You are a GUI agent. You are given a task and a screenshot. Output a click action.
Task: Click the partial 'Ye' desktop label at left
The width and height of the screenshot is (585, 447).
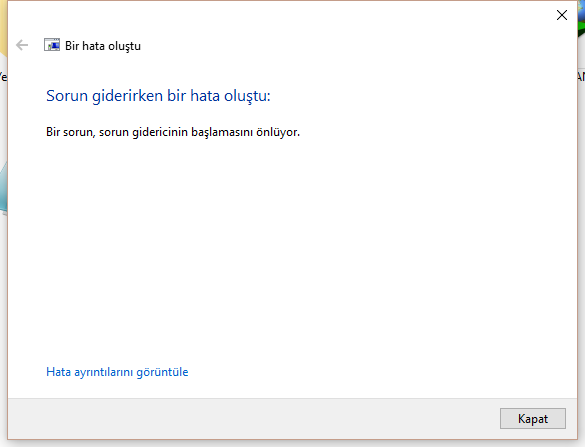click(3, 77)
